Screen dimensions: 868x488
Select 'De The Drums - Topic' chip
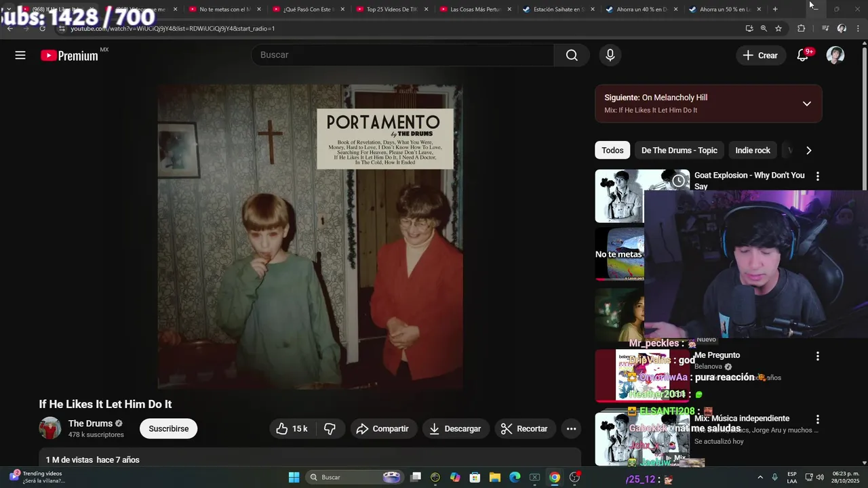(679, 150)
